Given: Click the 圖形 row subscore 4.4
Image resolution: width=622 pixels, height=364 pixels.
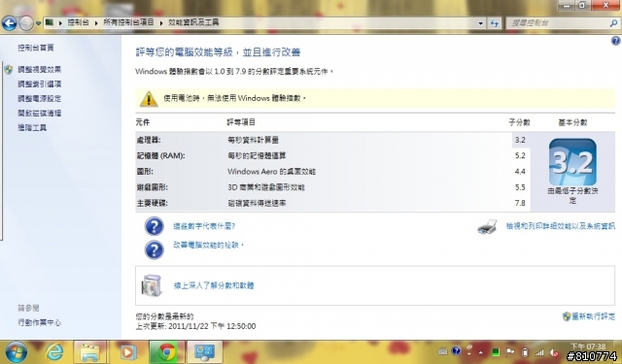Looking at the screenshot, I should pyautogui.click(x=520, y=172).
